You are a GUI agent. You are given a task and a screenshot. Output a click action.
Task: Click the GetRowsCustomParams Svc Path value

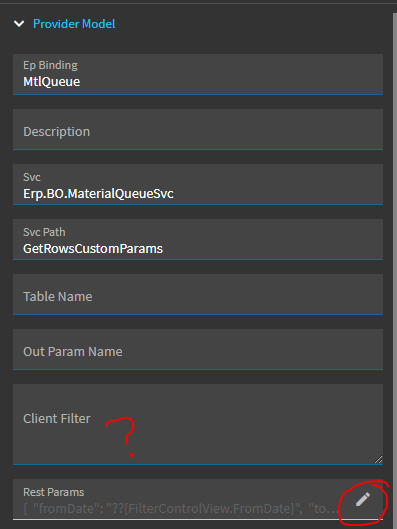(x=93, y=249)
